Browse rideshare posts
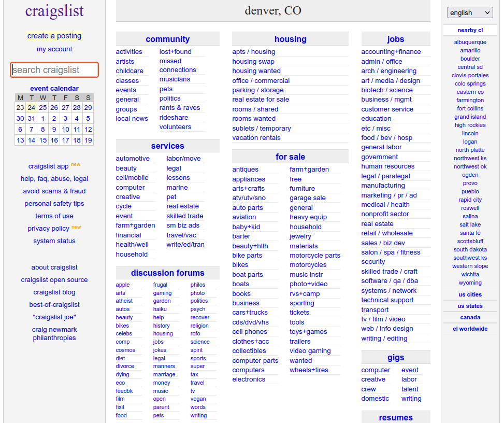Viewport: 504px width, 423px height. (174, 117)
